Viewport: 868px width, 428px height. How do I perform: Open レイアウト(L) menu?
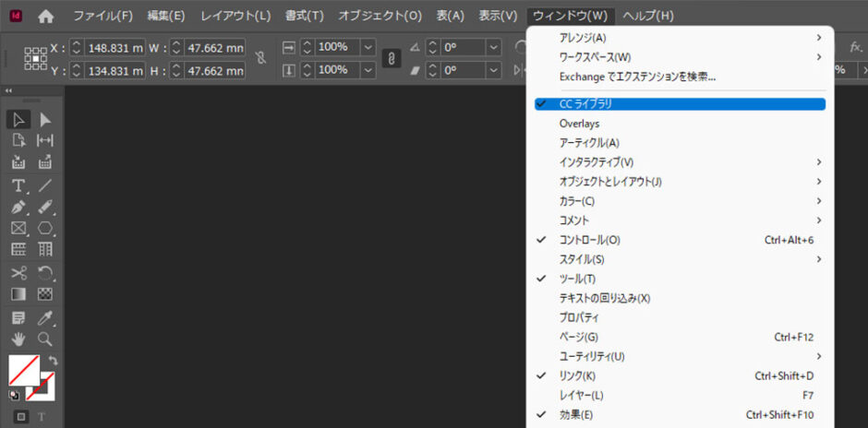[x=235, y=16]
